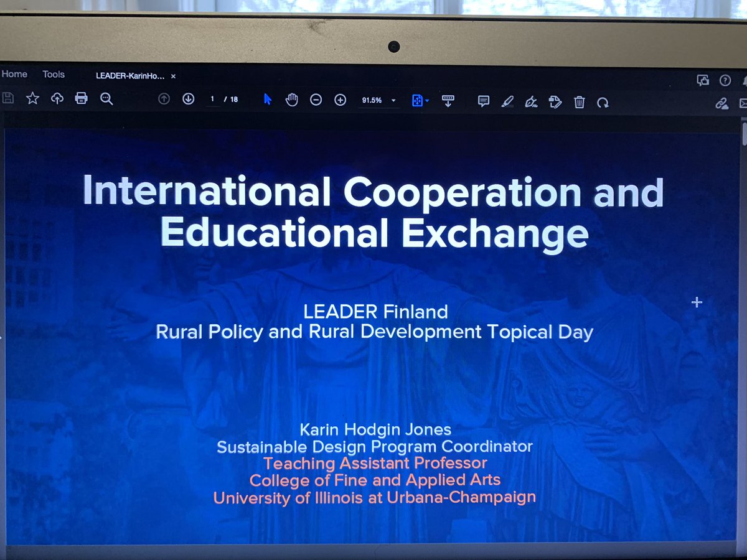The height and width of the screenshot is (560, 747).
Task: Click 'College of Fine and Applied Arts' text
Action: [x=375, y=480]
